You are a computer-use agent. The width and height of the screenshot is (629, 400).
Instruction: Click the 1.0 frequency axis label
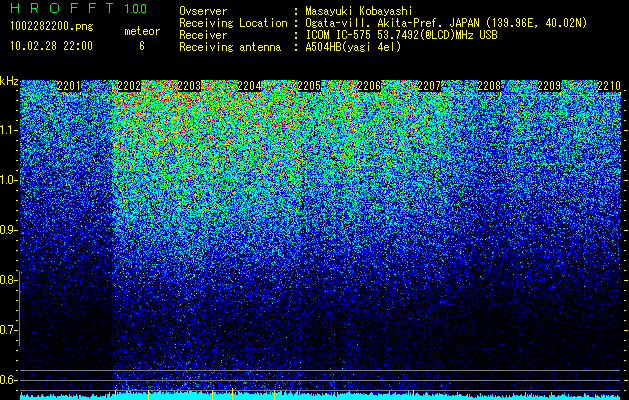pos(9,180)
